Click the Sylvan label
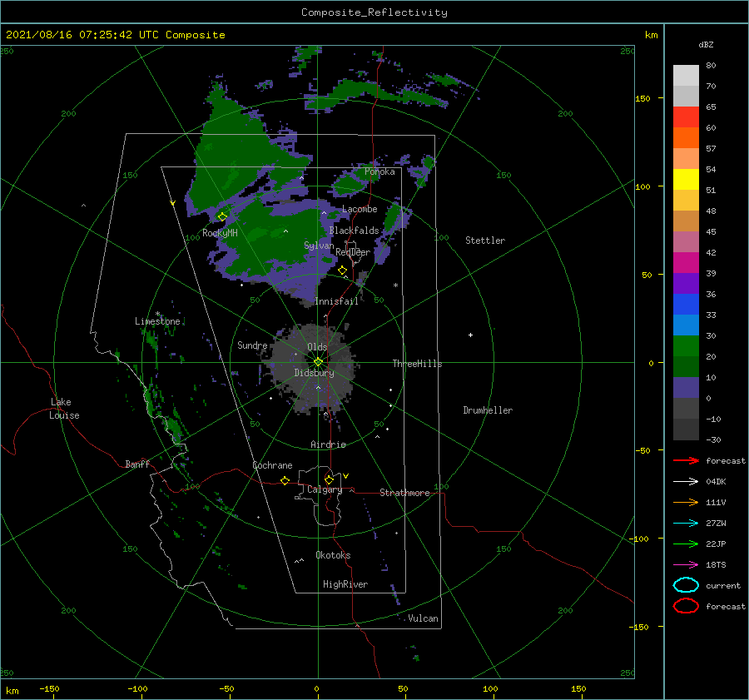The image size is (749, 700). (x=319, y=246)
